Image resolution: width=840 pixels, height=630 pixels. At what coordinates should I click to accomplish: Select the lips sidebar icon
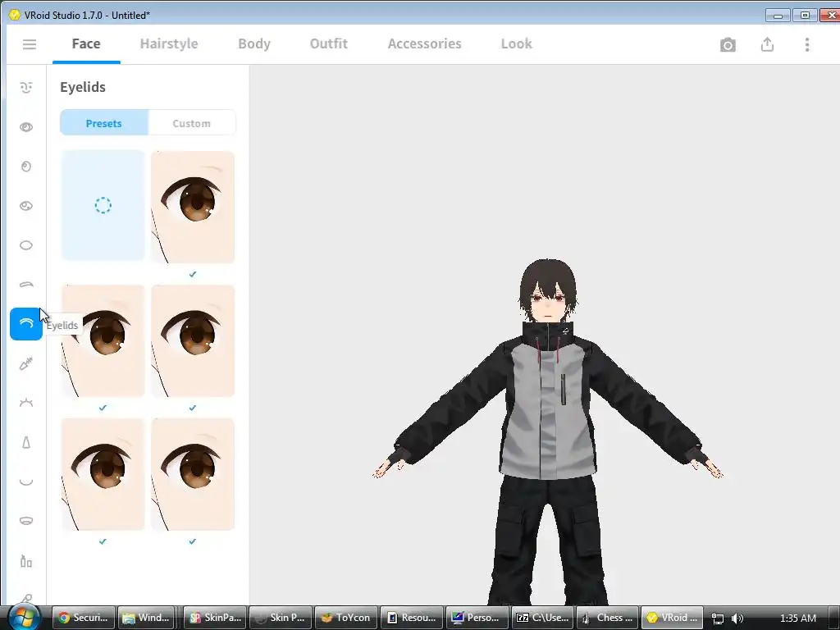click(26, 521)
